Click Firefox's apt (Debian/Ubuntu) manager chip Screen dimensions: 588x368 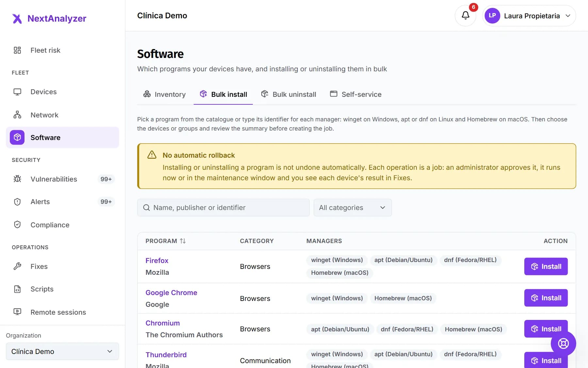click(x=403, y=260)
